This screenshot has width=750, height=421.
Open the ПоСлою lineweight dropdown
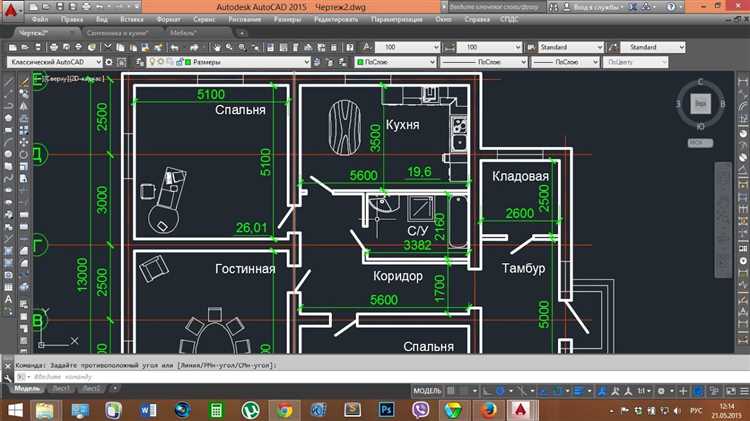coord(565,62)
